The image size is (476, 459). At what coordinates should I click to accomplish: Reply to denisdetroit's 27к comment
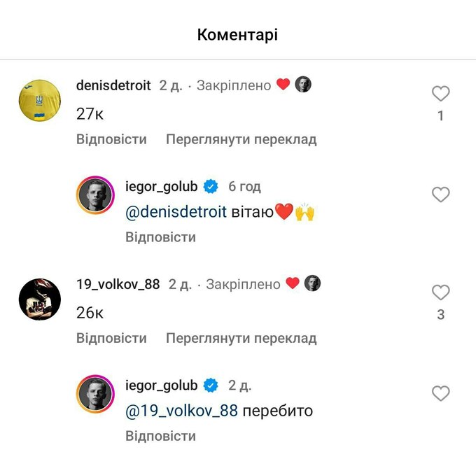[111, 139]
